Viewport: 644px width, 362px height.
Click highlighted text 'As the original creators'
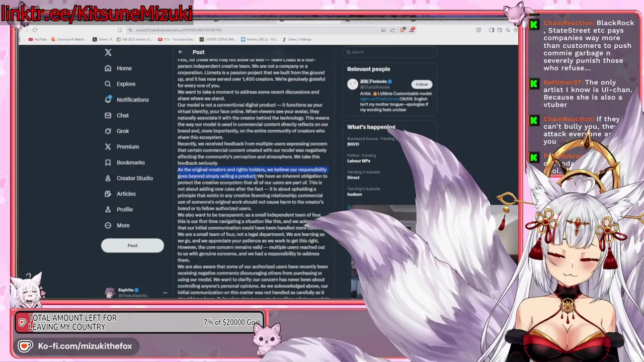click(x=201, y=170)
